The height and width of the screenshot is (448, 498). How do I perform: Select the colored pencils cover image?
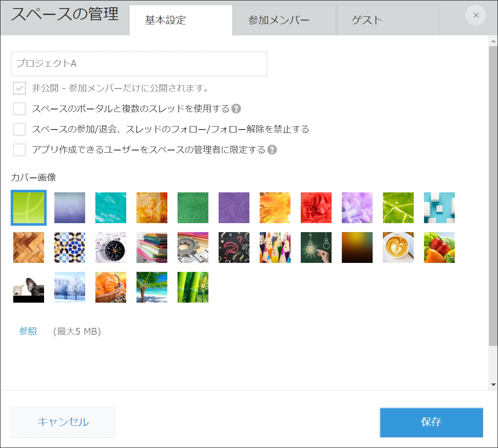[x=275, y=248]
